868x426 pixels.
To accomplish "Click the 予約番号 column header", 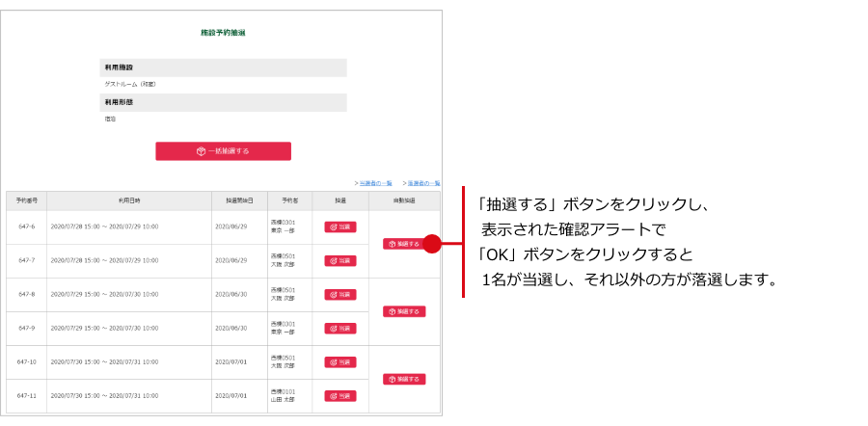I will pos(27,200).
